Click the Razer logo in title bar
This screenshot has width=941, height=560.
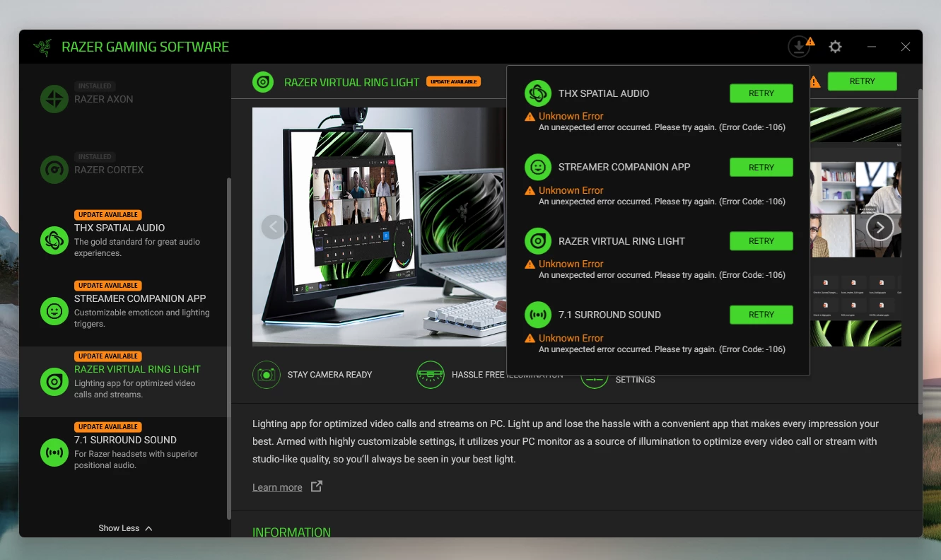[42, 47]
